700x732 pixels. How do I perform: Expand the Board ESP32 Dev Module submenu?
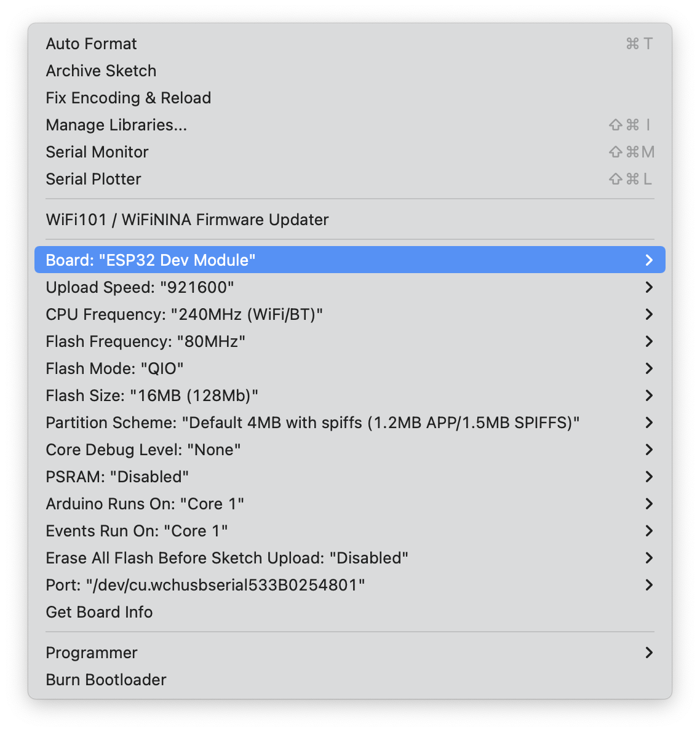(x=151, y=260)
